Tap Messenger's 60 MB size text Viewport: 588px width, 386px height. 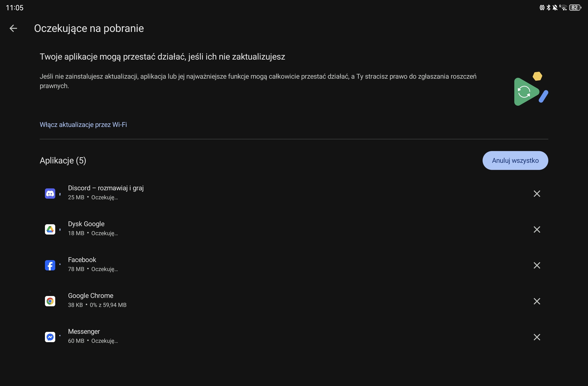pyautogui.click(x=76, y=341)
